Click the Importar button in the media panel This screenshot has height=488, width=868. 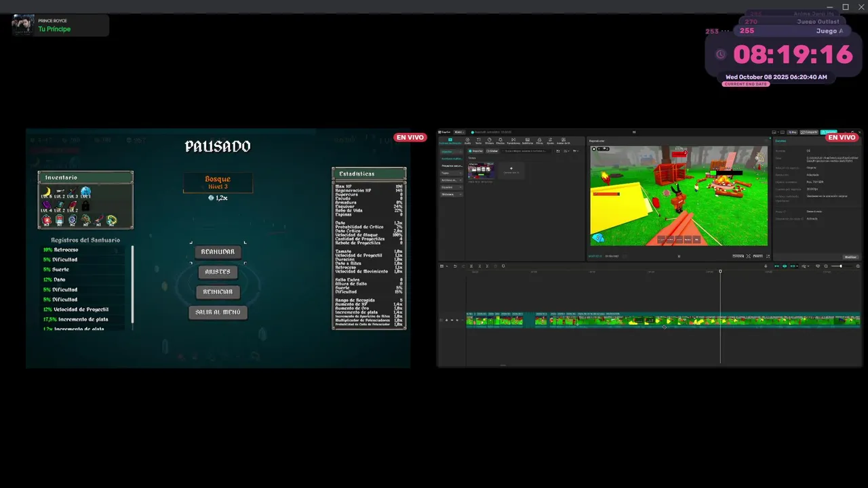(x=475, y=151)
